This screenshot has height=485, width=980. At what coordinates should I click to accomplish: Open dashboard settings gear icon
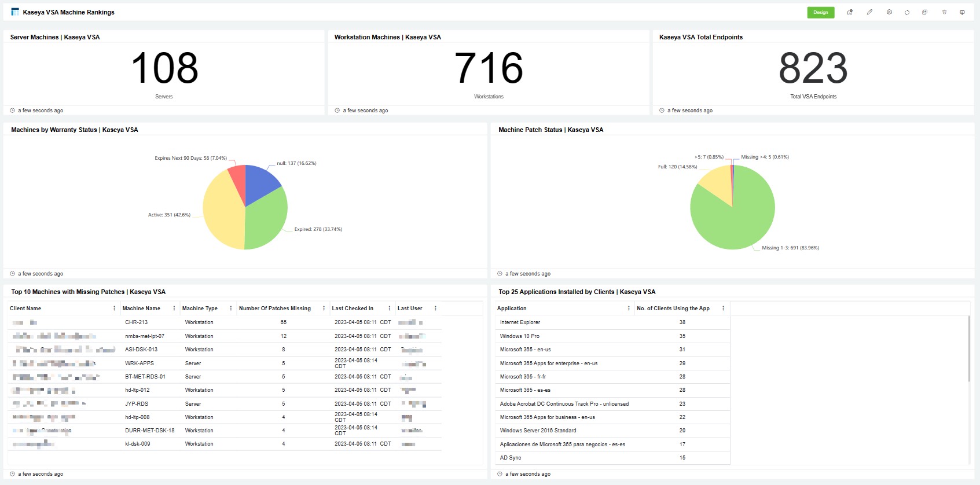(889, 12)
